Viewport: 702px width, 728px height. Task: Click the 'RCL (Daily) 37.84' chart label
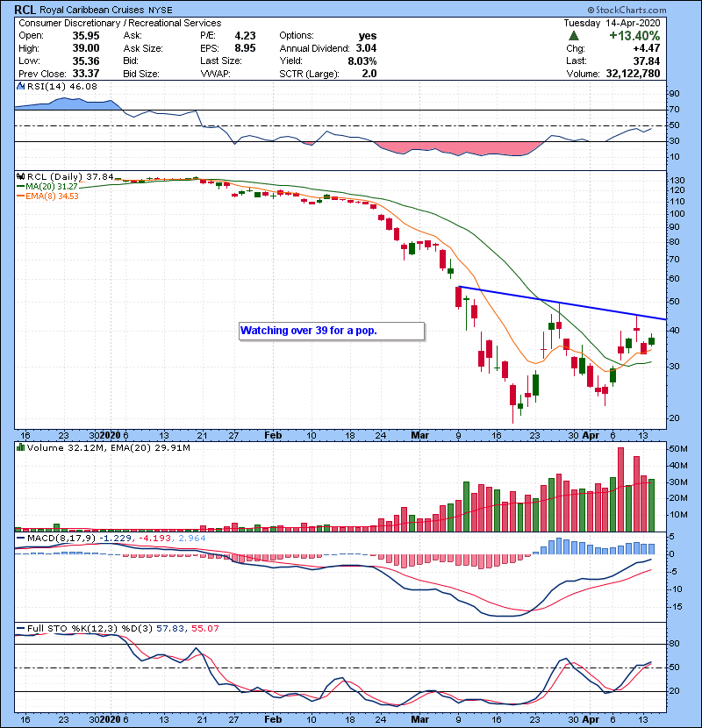coord(70,177)
